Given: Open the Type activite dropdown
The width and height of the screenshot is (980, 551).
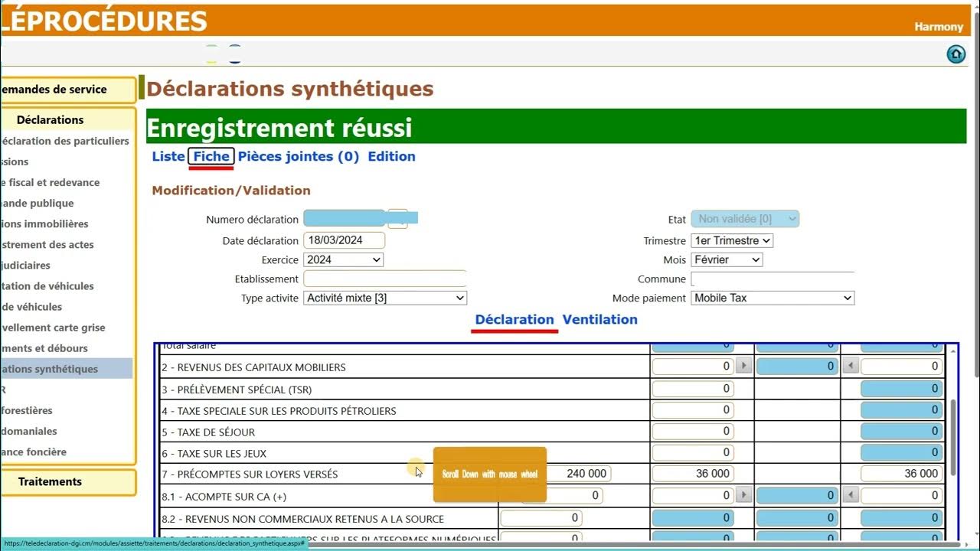Looking at the screenshot, I should coord(385,298).
